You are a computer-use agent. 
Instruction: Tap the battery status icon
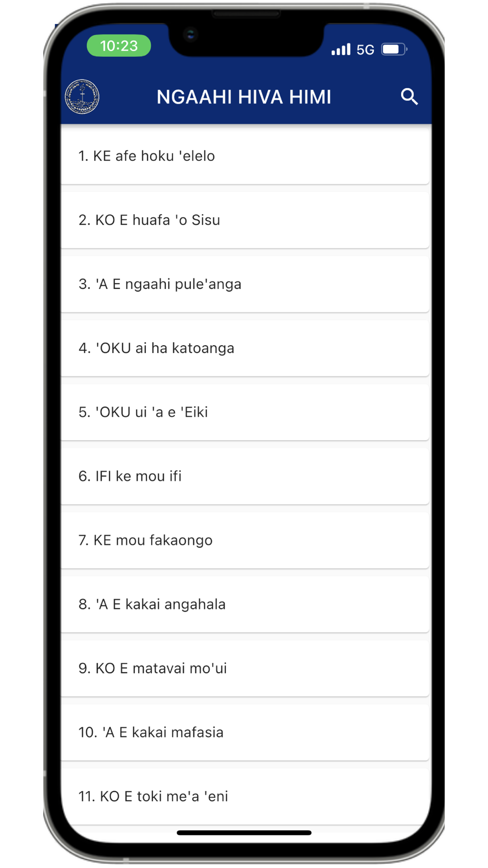click(394, 49)
